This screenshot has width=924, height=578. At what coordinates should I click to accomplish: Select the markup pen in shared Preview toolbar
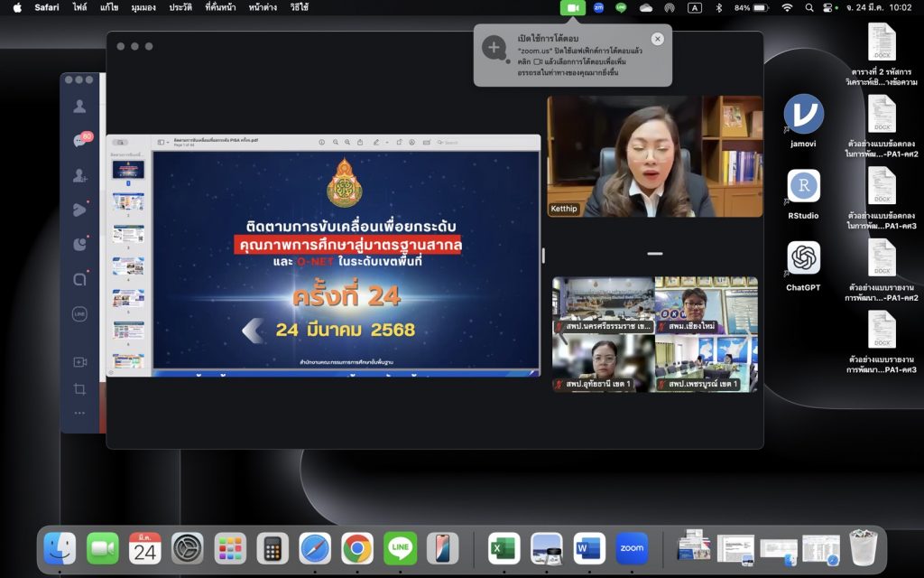pos(376,142)
